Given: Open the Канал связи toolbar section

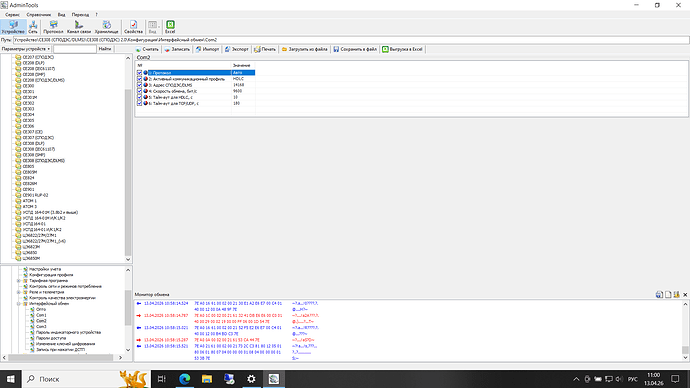Looking at the screenshot, I should point(79,27).
